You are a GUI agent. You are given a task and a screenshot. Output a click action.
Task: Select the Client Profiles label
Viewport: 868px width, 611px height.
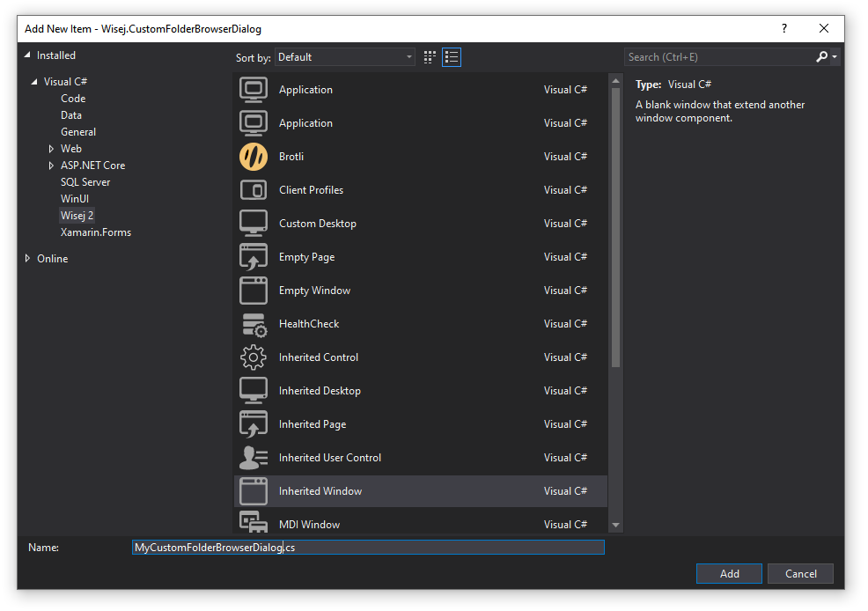pyautogui.click(x=311, y=190)
